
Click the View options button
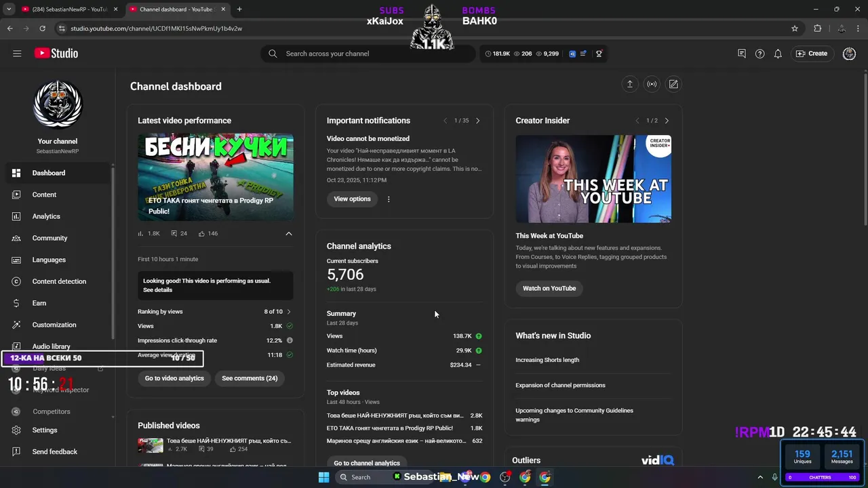pos(352,199)
